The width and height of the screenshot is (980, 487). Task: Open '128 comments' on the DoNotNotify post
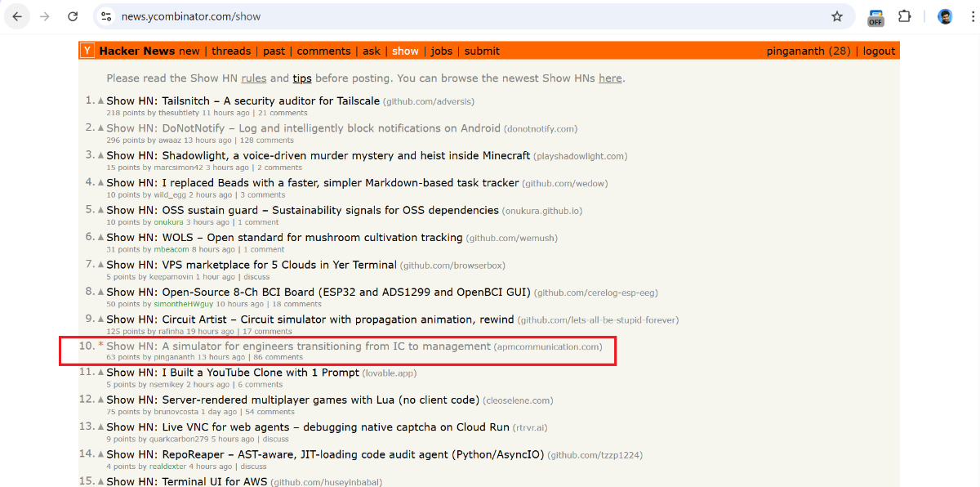[265, 141]
